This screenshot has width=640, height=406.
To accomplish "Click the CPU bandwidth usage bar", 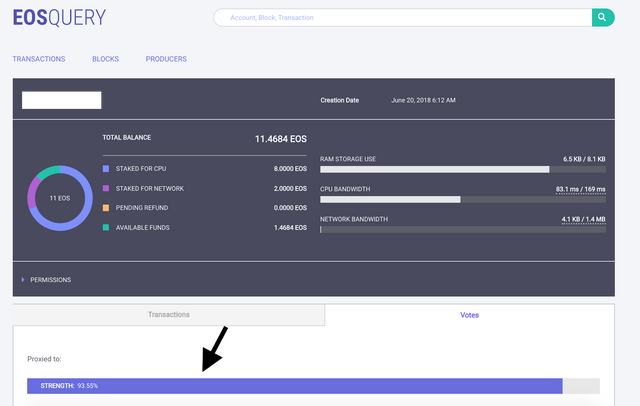I will point(463,200).
